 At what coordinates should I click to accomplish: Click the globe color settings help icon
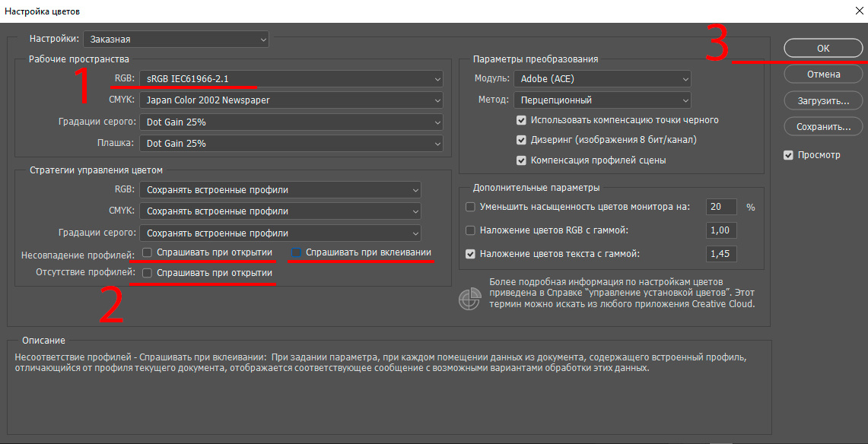469,299
